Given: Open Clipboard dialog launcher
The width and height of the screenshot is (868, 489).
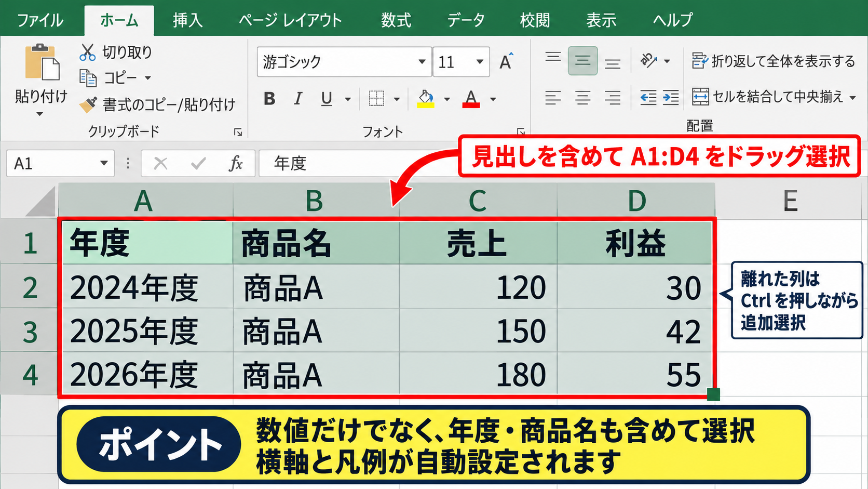Looking at the screenshot, I should (x=238, y=133).
